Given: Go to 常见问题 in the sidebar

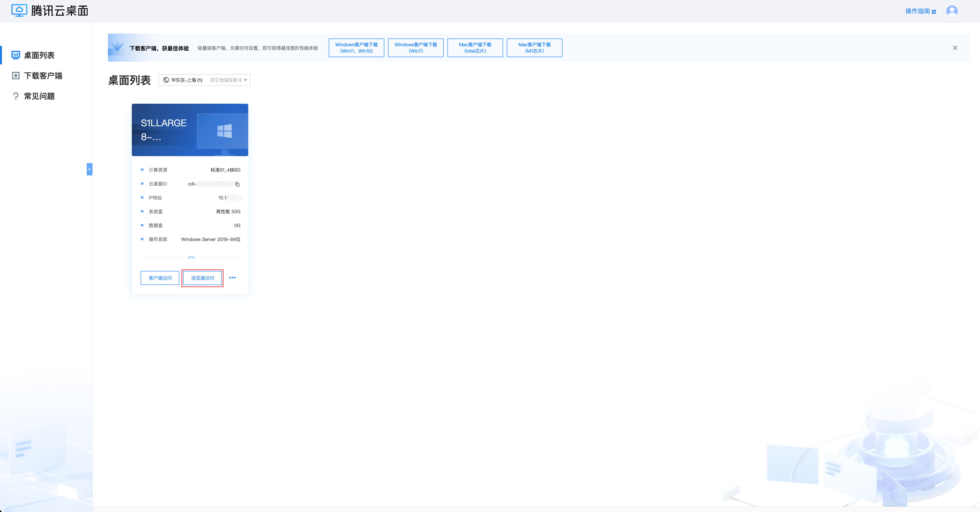Looking at the screenshot, I should point(39,96).
